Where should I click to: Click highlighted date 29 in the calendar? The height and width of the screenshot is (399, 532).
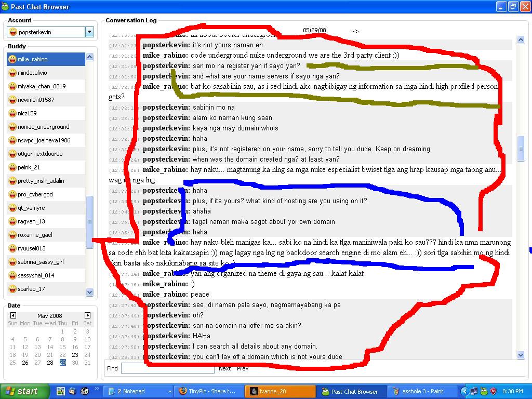(x=62, y=363)
